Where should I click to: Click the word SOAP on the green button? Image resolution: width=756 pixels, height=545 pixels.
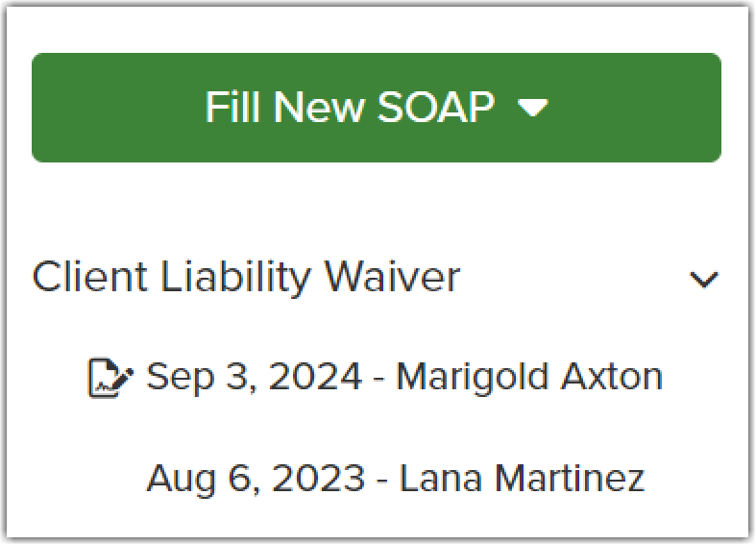pyautogui.click(x=436, y=107)
